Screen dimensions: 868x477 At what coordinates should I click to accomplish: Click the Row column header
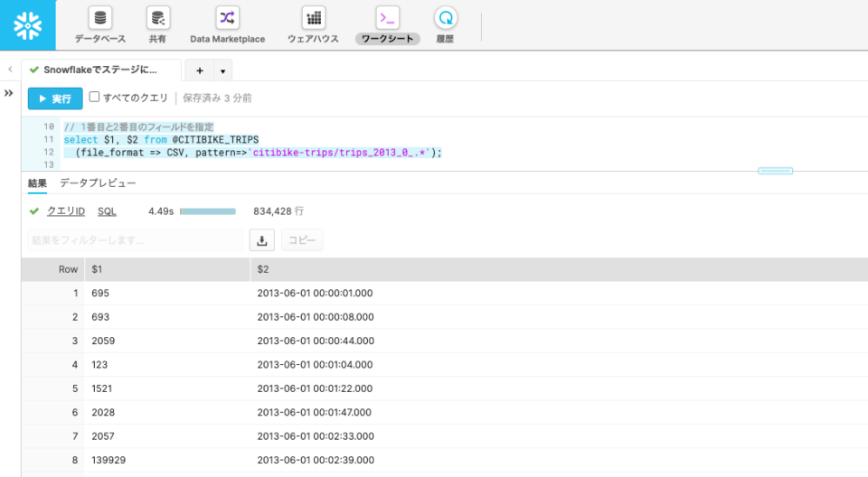53,269
